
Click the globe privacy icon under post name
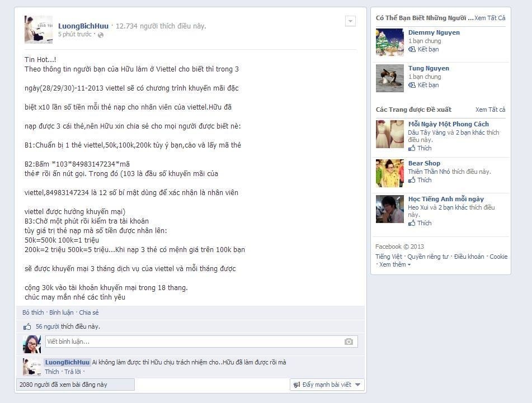101,35
